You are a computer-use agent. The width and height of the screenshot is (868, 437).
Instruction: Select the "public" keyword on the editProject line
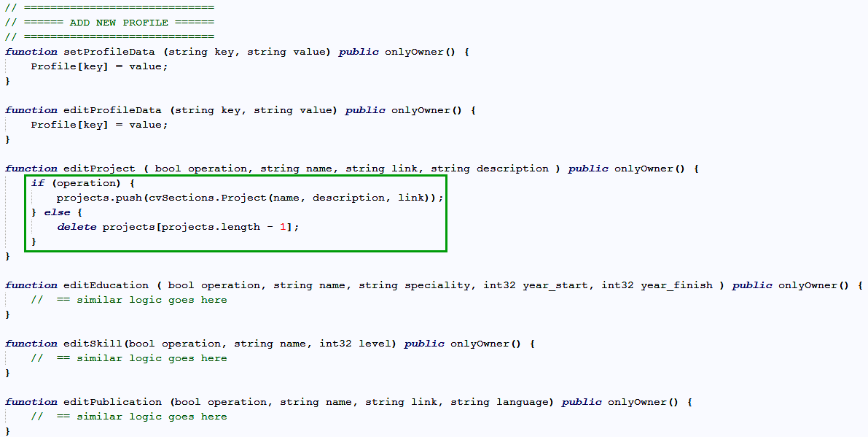click(588, 169)
